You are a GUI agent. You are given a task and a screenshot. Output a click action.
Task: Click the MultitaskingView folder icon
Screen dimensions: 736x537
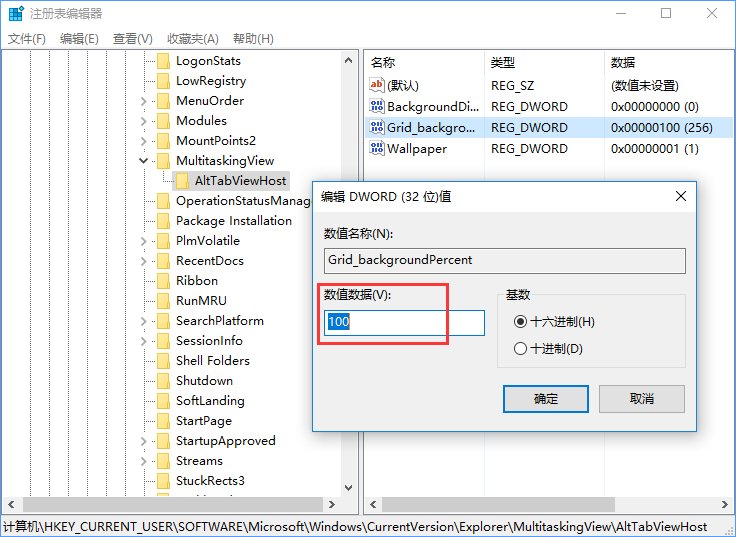click(x=163, y=161)
